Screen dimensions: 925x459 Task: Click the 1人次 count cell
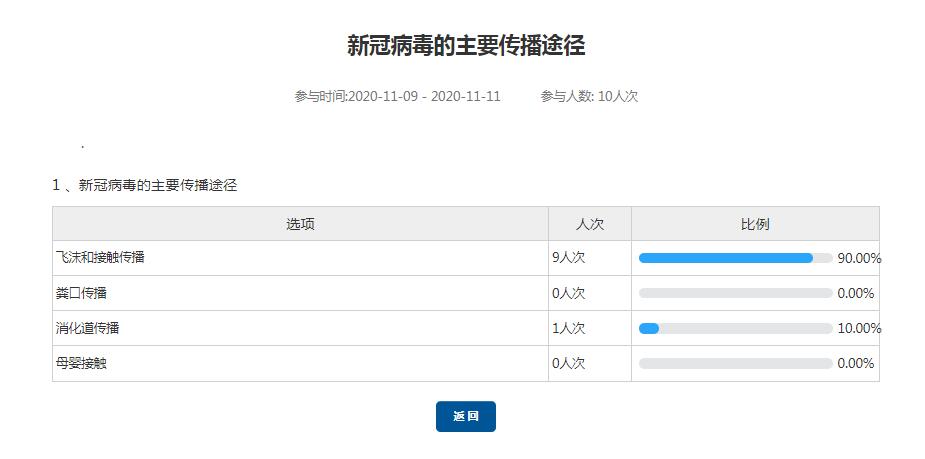568,328
